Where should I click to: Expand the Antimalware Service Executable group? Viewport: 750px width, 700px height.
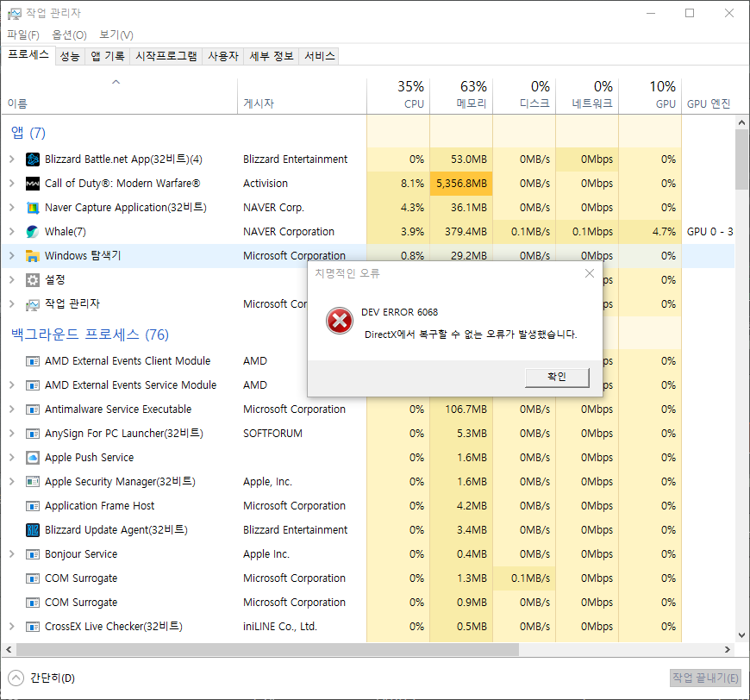pos(12,409)
